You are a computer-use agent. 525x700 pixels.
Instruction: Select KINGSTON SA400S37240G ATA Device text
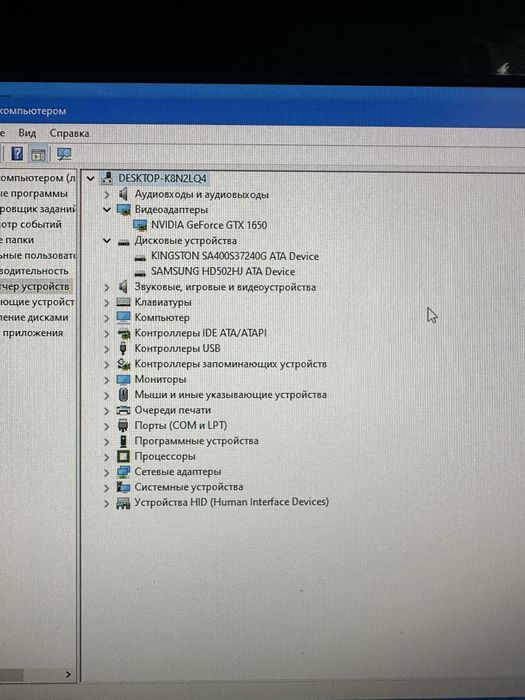(235, 256)
